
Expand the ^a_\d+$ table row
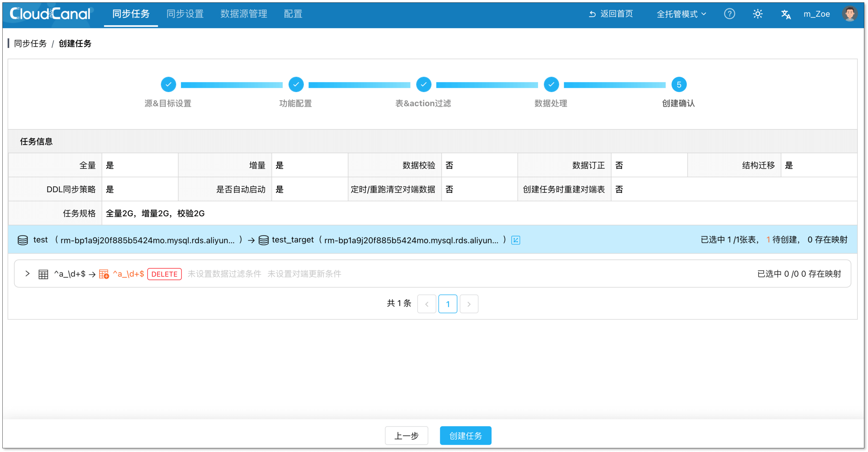pyautogui.click(x=28, y=274)
